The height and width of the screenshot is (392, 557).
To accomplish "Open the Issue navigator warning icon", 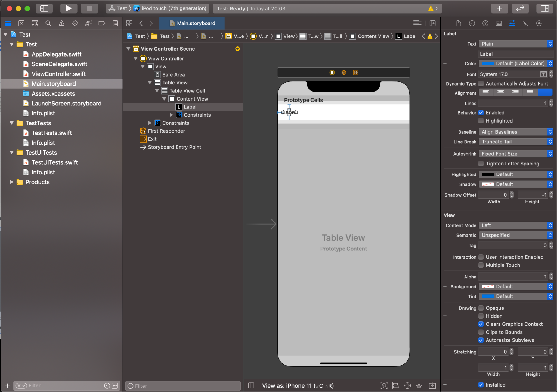I will (x=62, y=23).
